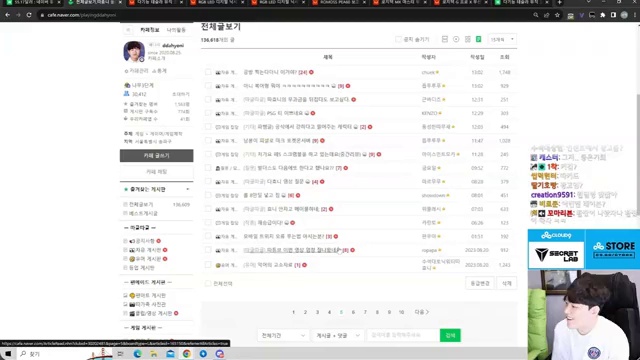Select the checkbox on showdown's post row
640x360 pixels.
pyautogui.click(x=208, y=195)
